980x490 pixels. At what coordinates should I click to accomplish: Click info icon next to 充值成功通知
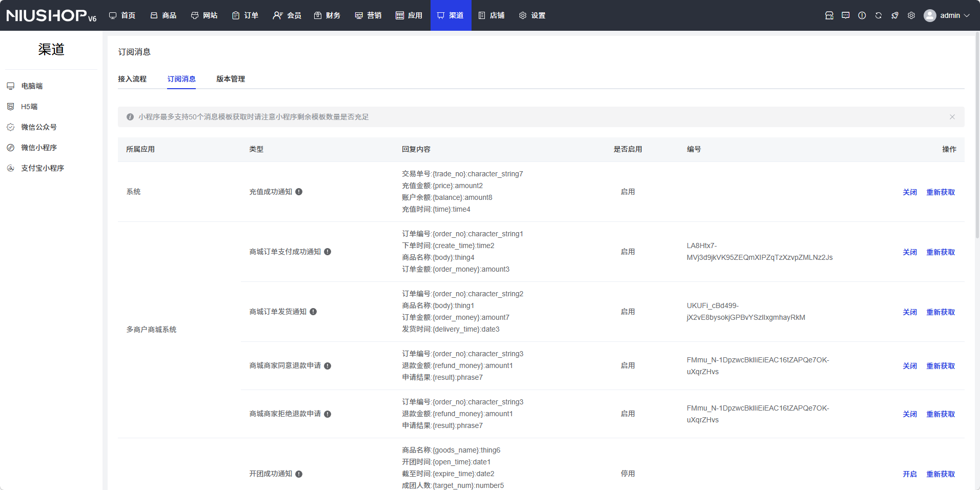point(299,192)
